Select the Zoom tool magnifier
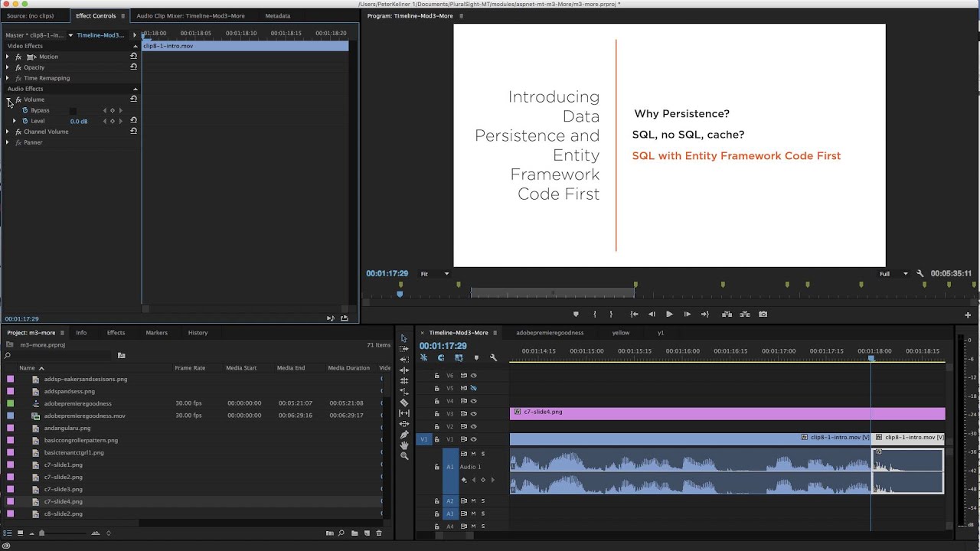The image size is (980, 551). [x=404, y=456]
